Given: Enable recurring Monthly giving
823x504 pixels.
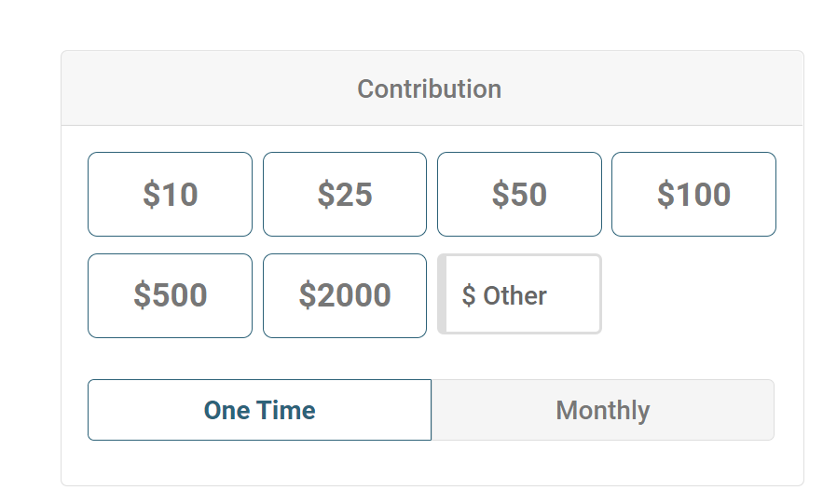Looking at the screenshot, I should click(x=602, y=410).
